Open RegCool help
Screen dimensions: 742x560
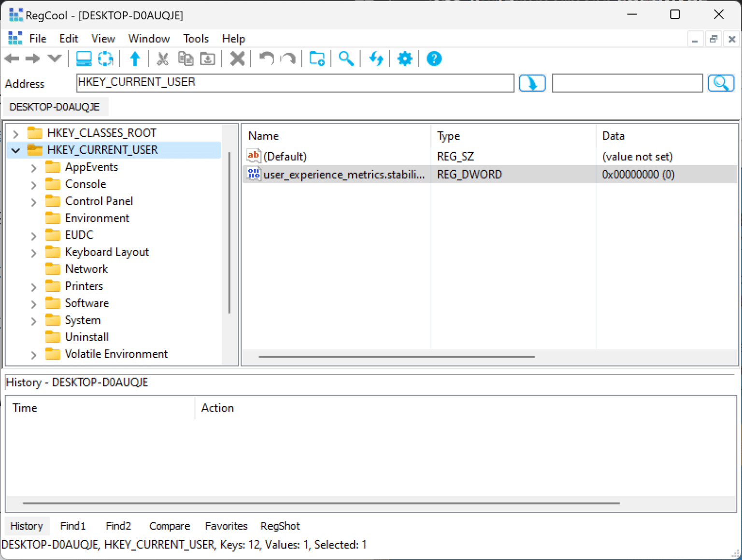[x=433, y=58]
